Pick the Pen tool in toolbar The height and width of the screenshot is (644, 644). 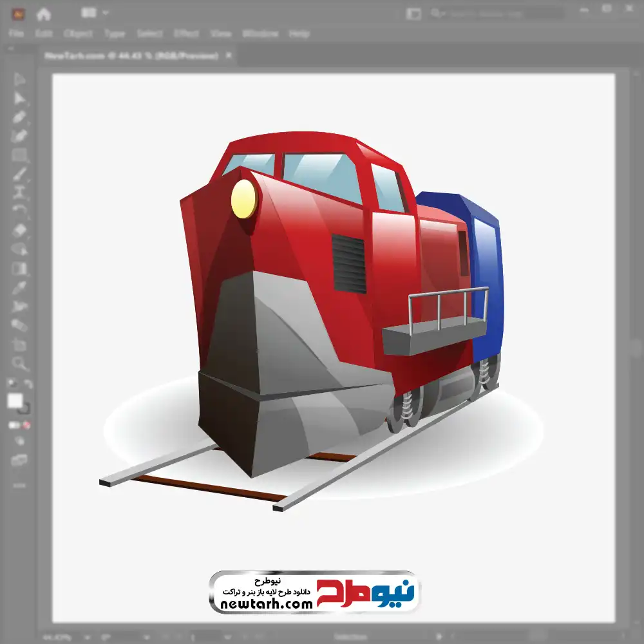(19, 117)
